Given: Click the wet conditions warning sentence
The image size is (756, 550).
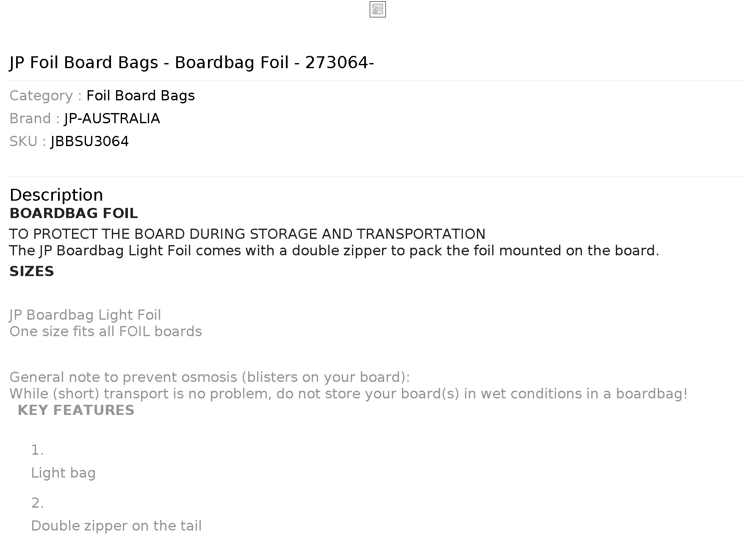Looking at the screenshot, I should pyautogui.click(x=349, y=394).
